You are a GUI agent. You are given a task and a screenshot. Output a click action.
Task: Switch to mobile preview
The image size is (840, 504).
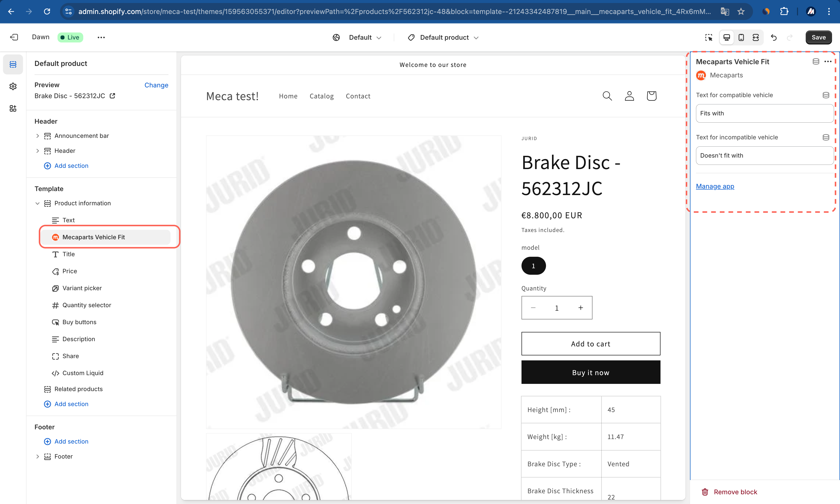click(741, 37)
